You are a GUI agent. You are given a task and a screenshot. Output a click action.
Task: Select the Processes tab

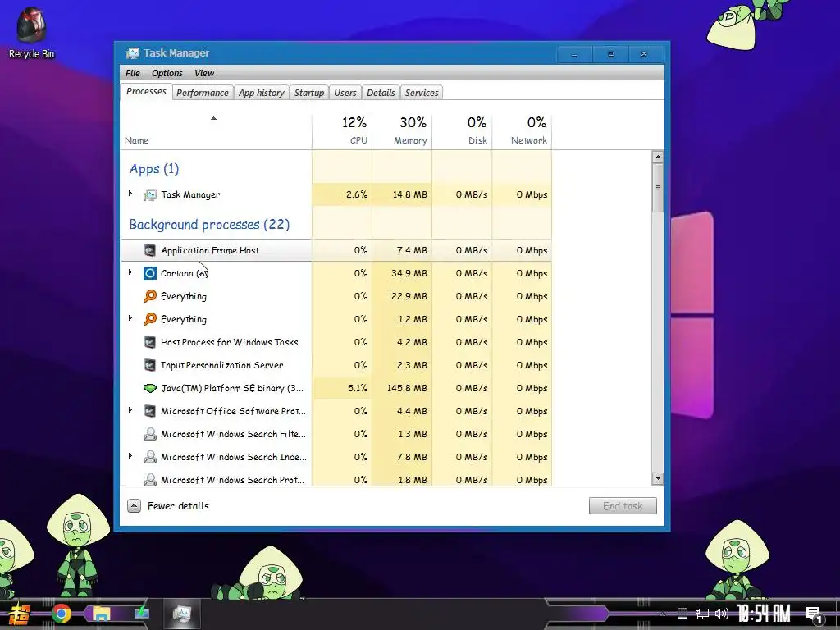pos(146,92)
